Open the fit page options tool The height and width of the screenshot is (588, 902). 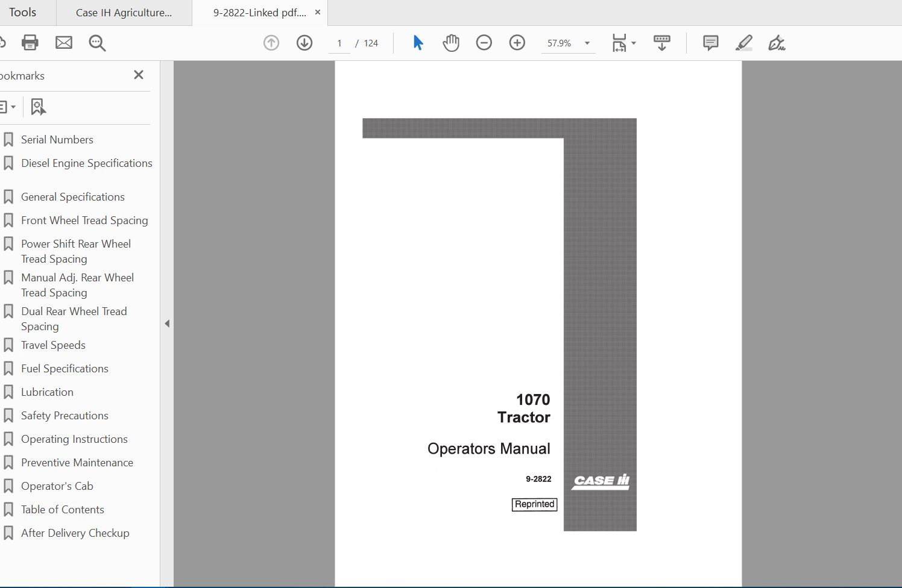(x=619, y=43)
